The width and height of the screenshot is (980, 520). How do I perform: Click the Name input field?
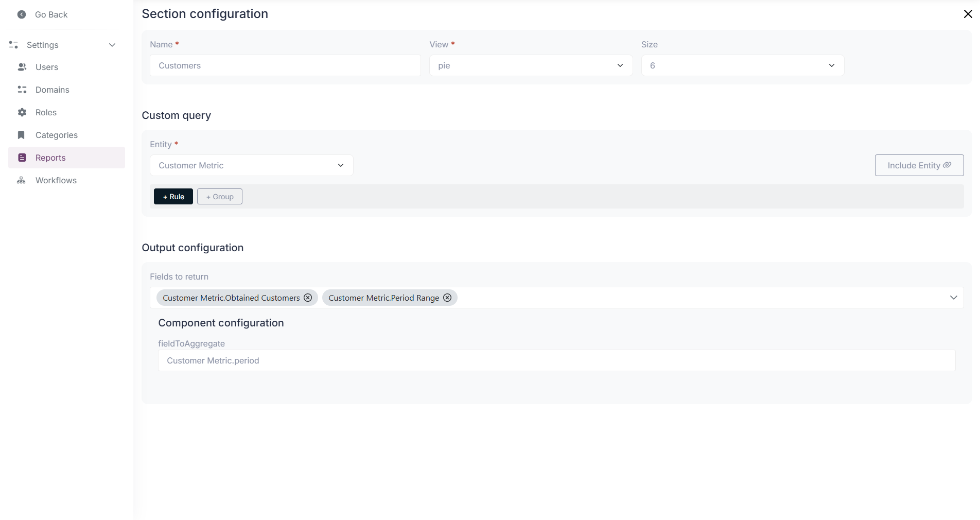tap(285, 65)
